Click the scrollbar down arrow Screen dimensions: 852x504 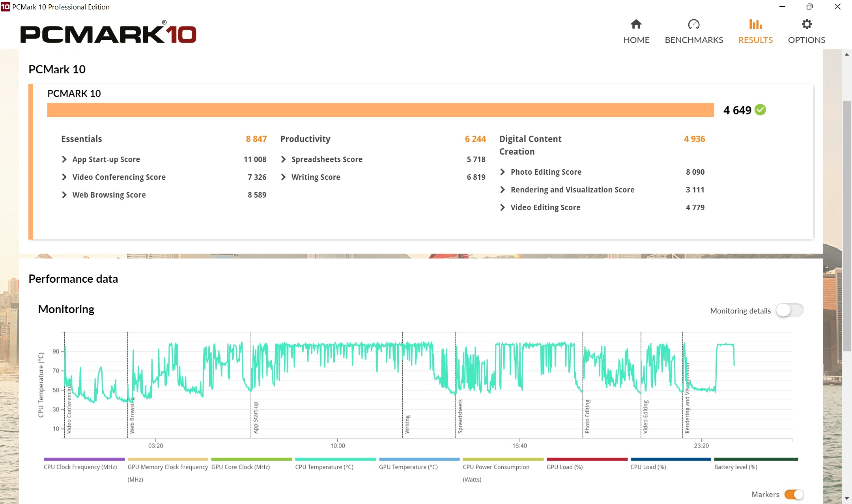point(847,498)
